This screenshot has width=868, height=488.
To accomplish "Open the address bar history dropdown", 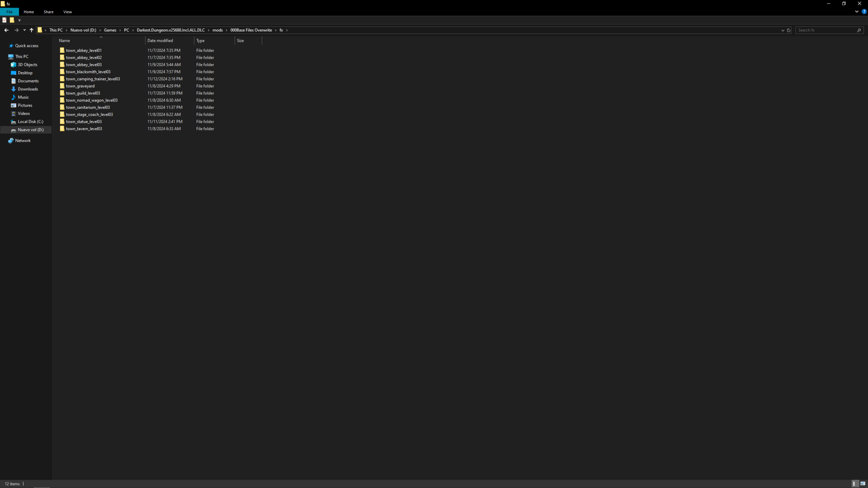I will (x=783, y=30).
